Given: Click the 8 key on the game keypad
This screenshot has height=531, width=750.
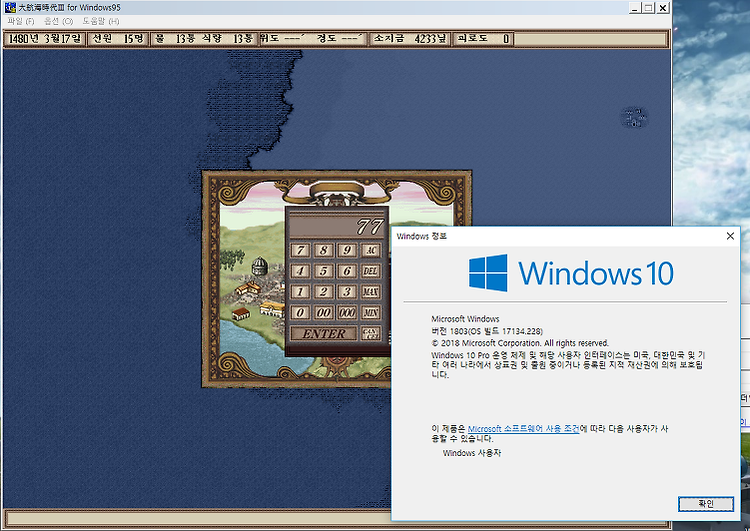Looking at the screenshot, I should tap(323, 250).
